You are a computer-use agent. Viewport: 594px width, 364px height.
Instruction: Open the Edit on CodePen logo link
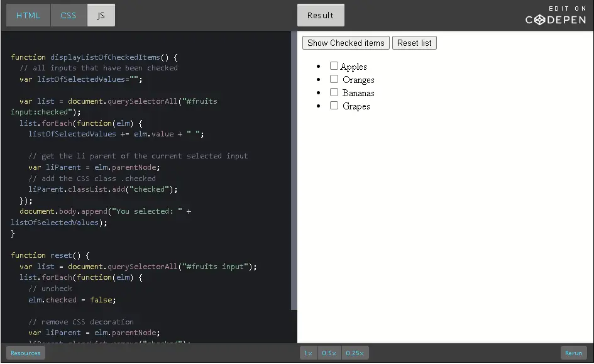click(556, 16)
